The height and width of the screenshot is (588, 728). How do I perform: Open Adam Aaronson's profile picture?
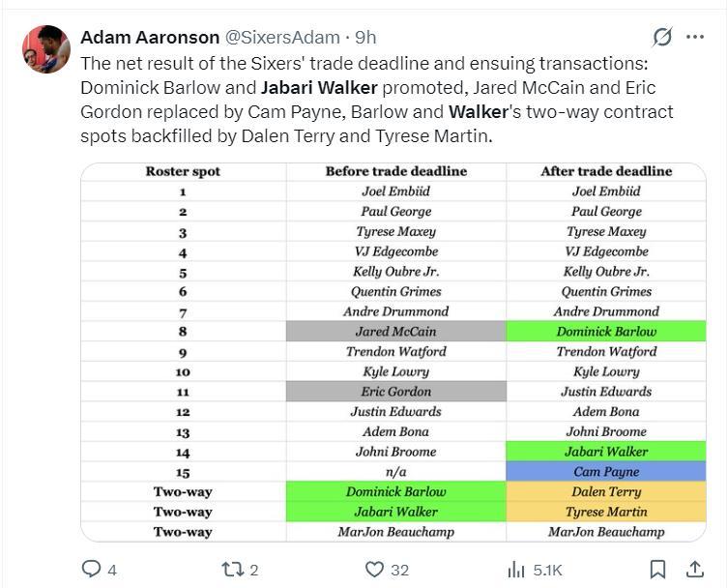coord(46,49)
